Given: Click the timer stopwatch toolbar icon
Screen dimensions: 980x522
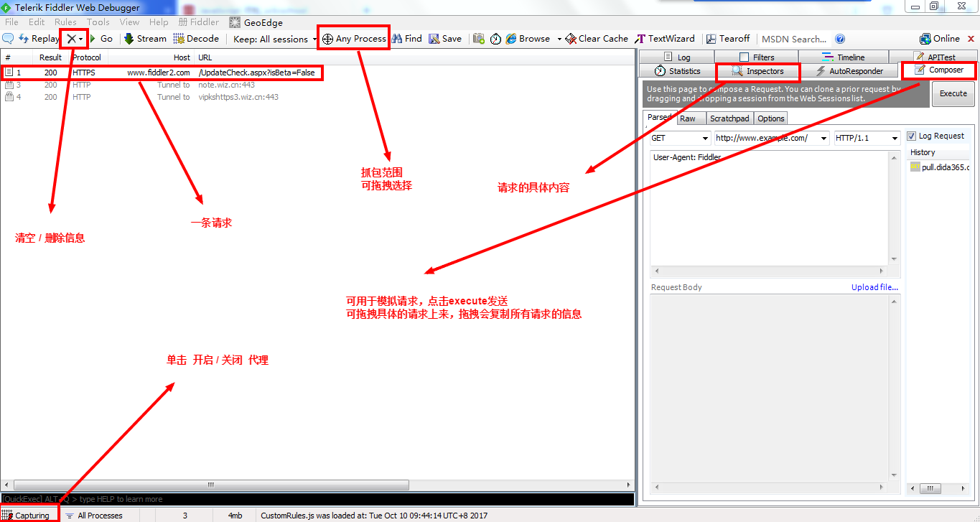Looking at the screenshot, I should pos(495,39).
